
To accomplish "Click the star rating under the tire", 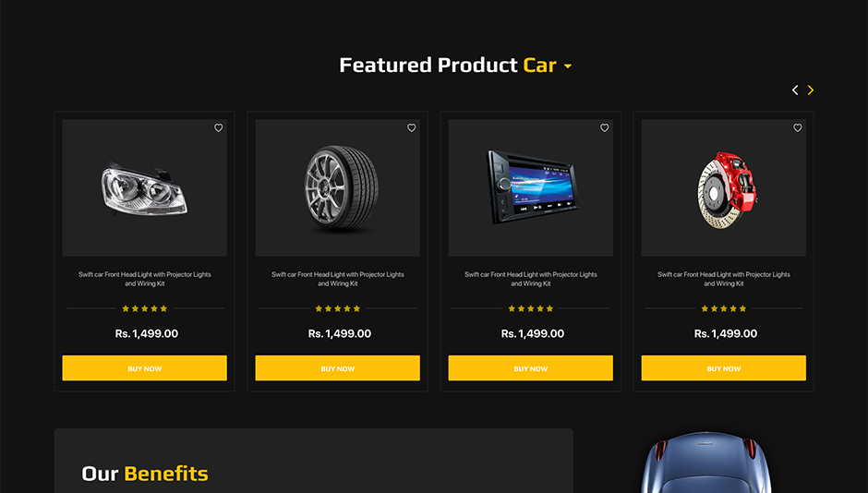I will (x=338, y=308).
